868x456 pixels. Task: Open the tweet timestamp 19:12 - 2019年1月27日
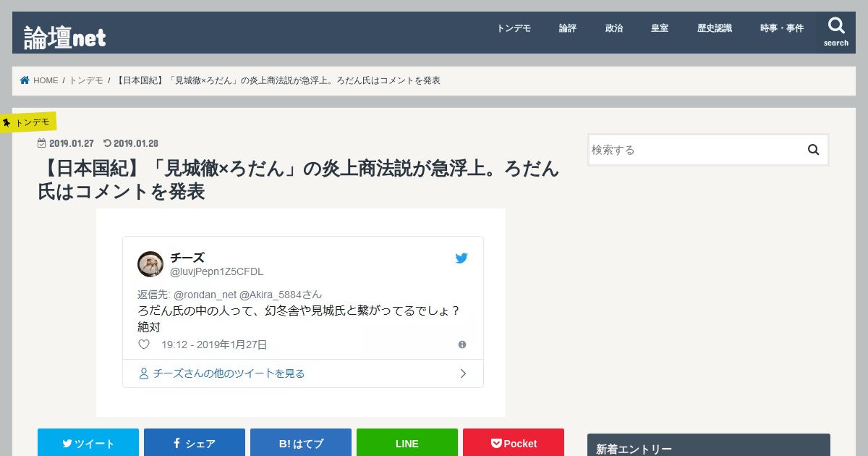(x=214, y=345)
